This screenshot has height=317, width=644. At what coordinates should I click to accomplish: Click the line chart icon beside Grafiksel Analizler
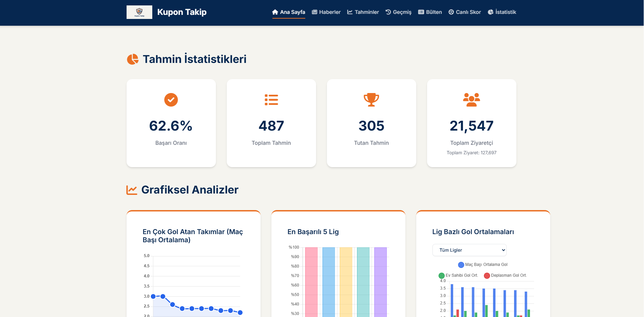tap(132, 190)
